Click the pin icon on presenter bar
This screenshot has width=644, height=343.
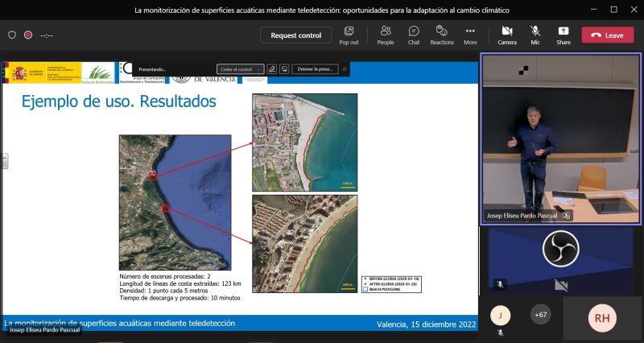(345, 69)
